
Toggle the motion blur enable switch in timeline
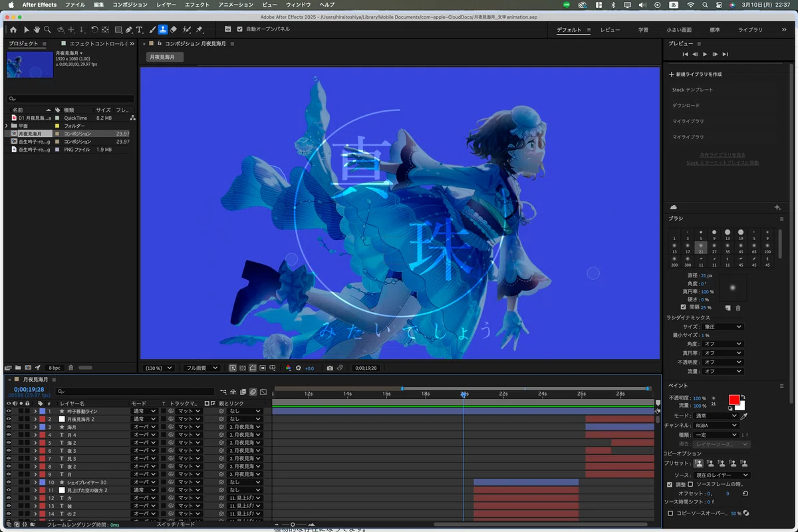[253, 392]
